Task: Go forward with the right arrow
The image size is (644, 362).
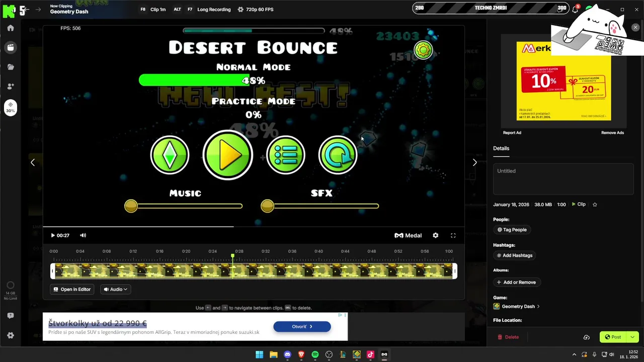Action: 38,10
